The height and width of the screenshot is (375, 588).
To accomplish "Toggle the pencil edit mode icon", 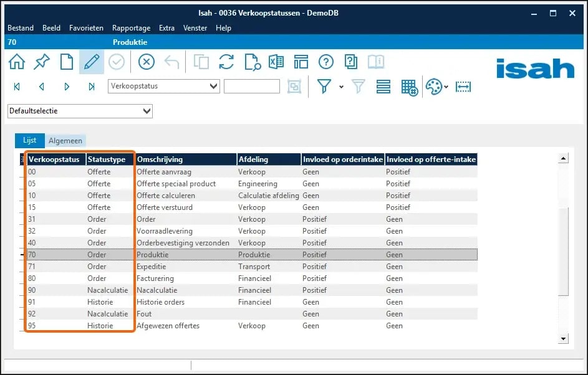I will click(92, 62).
